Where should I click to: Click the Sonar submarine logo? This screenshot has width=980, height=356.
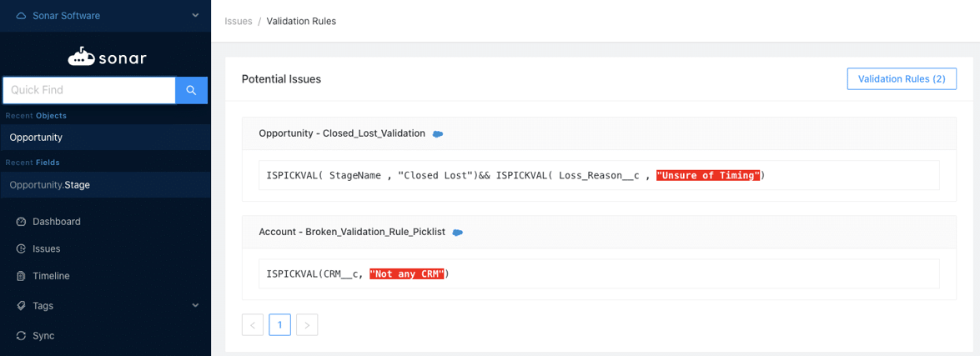pyautogui.click(x=81, y=56)
